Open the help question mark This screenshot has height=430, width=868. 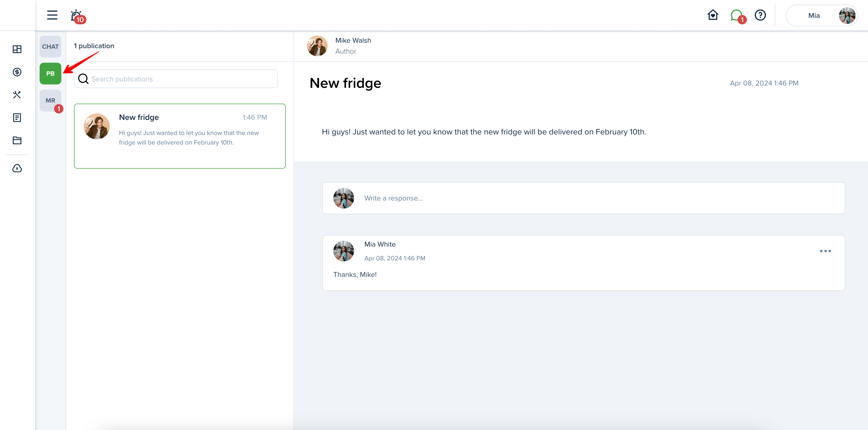click(x=760, y=15)
